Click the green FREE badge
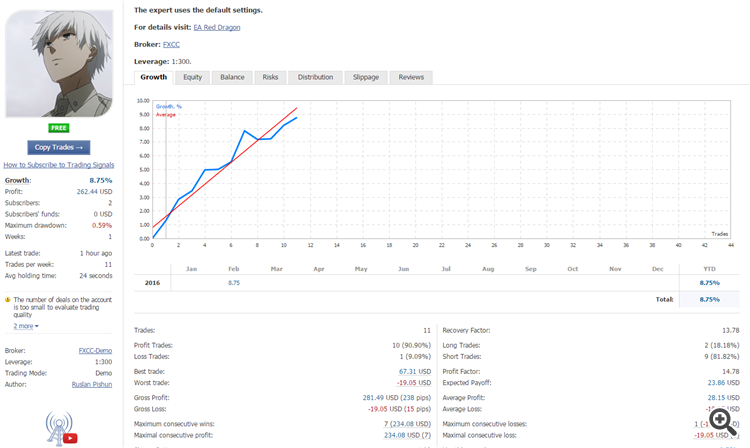 (59, 128)
